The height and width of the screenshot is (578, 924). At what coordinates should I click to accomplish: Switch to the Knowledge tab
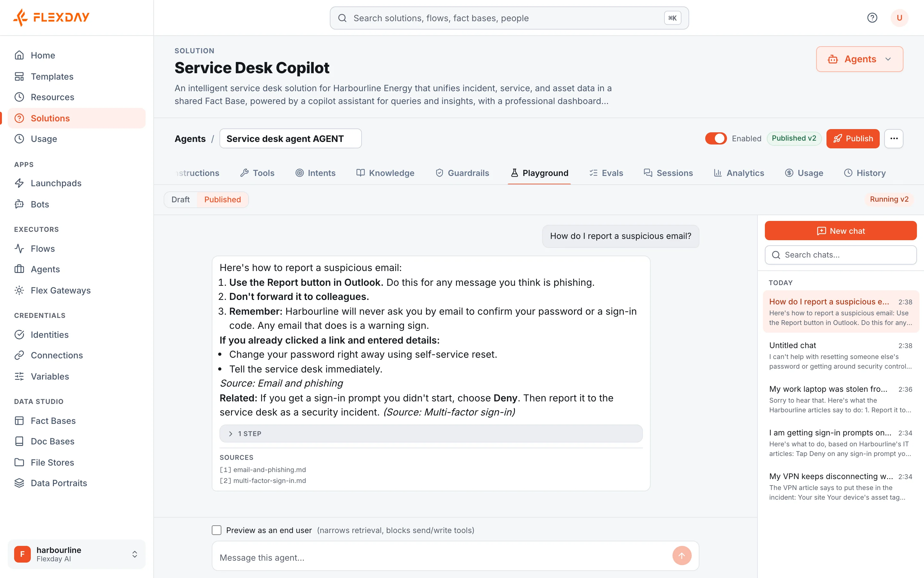[385, 173]
